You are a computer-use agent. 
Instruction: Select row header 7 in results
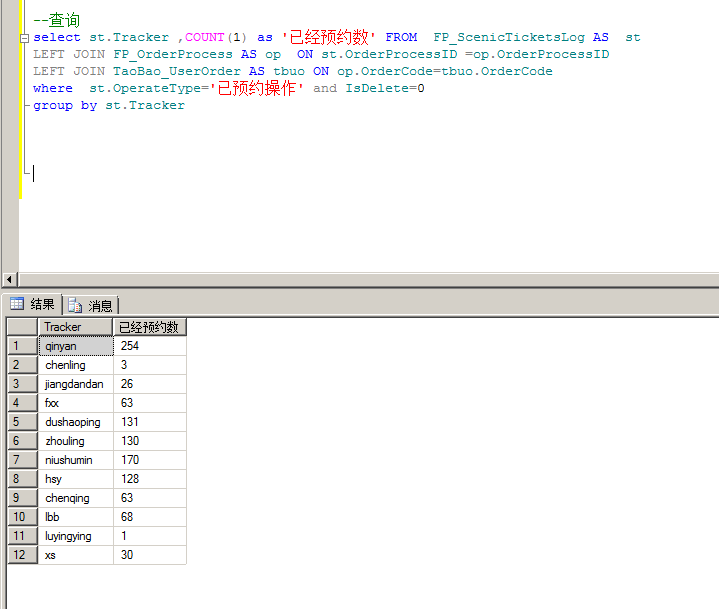[x=22, y=460]
